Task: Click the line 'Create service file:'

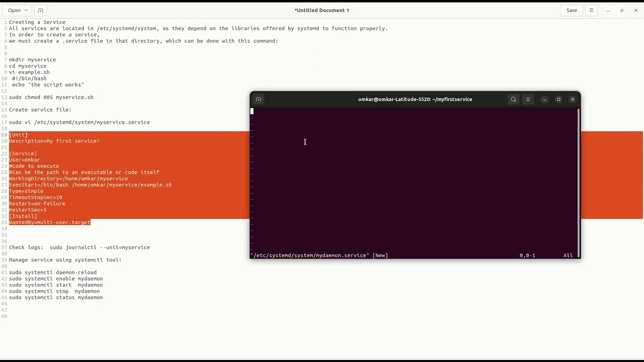Action: point(40,110)
